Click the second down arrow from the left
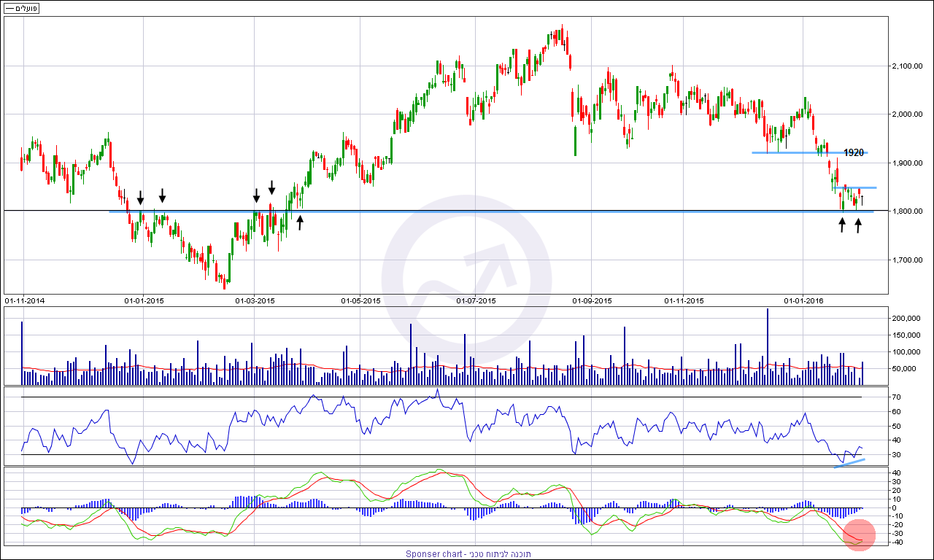The image size is (934, 560). [x=163, y=195]
